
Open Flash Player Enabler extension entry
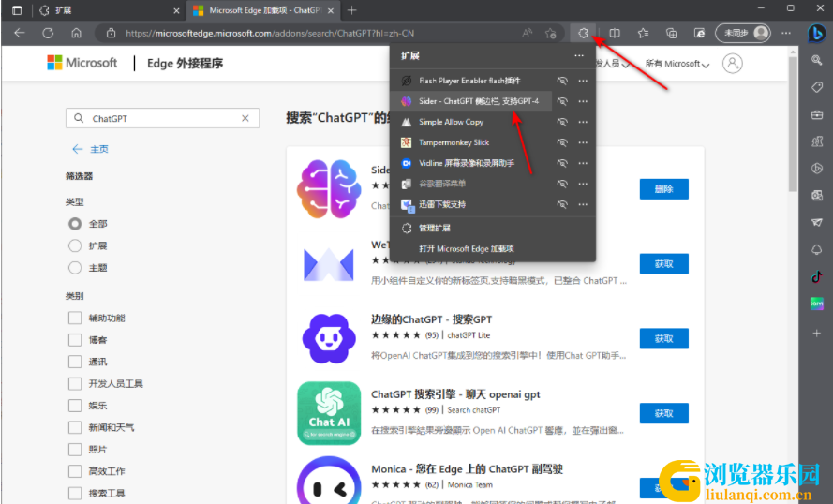point(471,81)
